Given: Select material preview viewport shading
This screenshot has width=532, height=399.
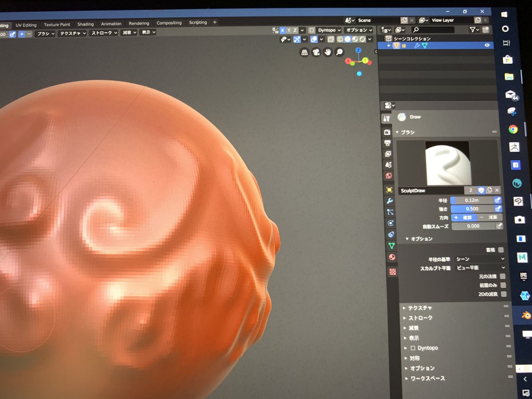Looking at the screenshot, I should (x=355, y=39).
